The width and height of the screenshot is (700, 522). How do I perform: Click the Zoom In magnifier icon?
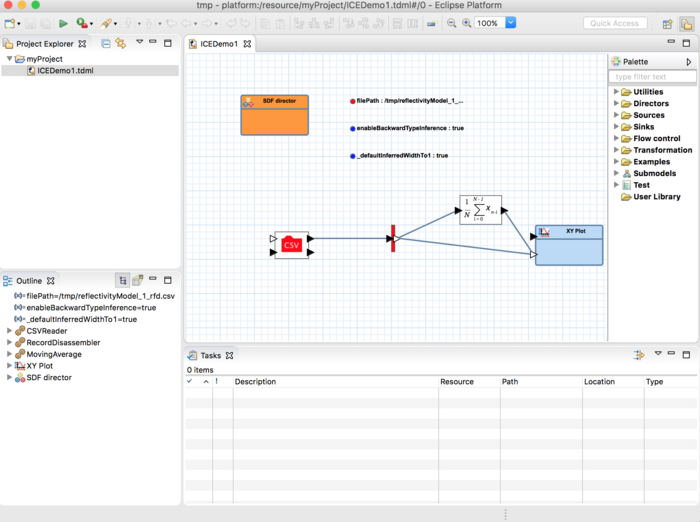(x=467, y=23)
